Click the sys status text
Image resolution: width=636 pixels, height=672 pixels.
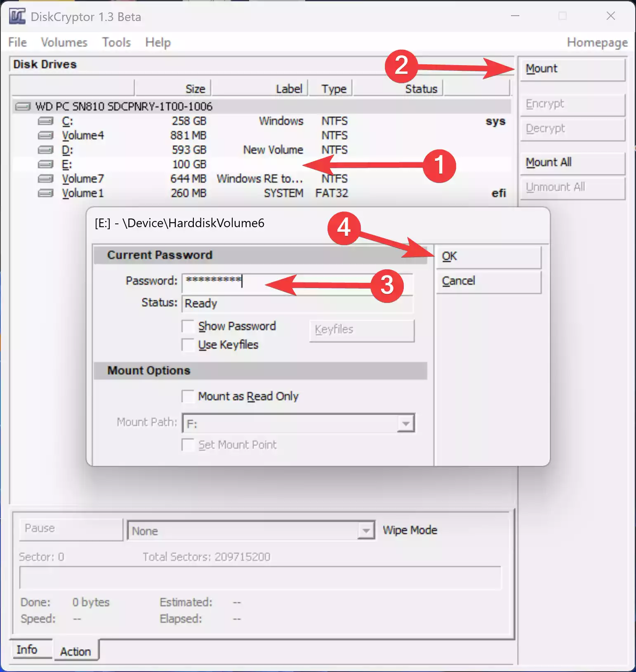coord(495,122)
